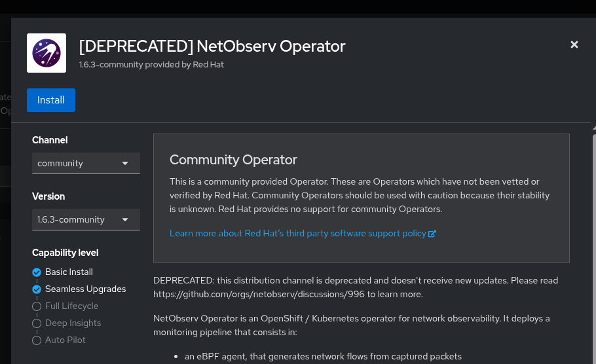596x364 pixels.
Task: Expand the Version dropdown showing 1.6.3-community
Action: (86, 220)
